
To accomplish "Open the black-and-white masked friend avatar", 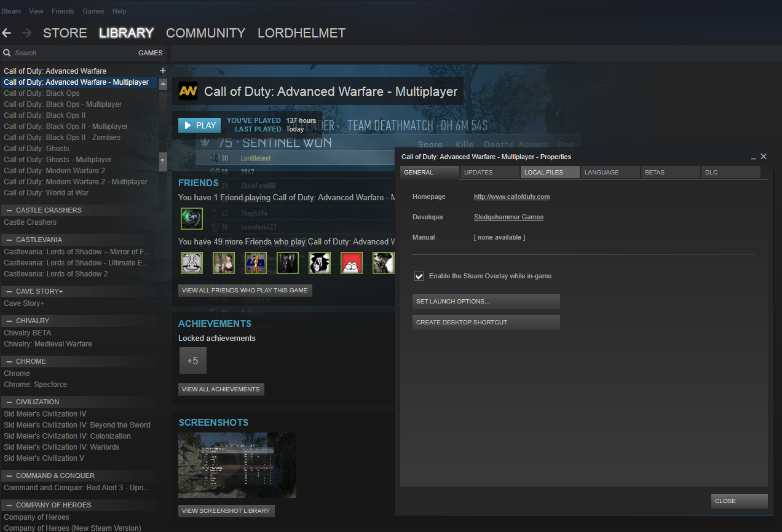I will click(x=320, y=263).
